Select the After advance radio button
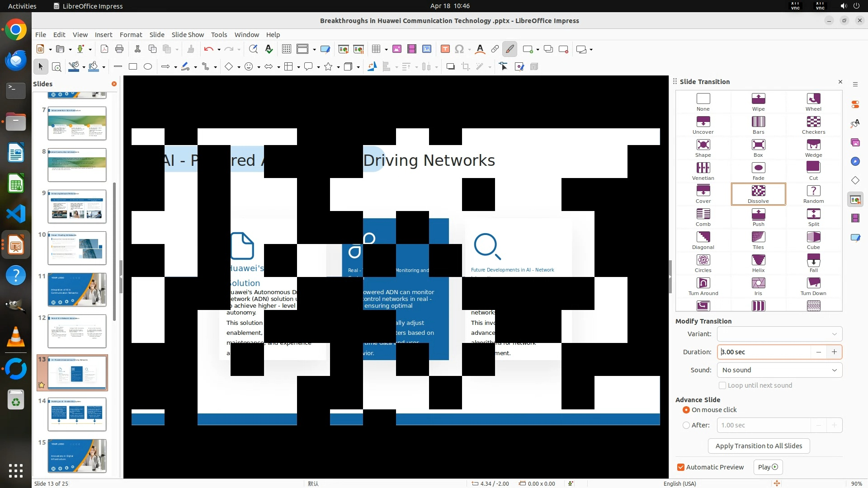 tap(686, 425)
